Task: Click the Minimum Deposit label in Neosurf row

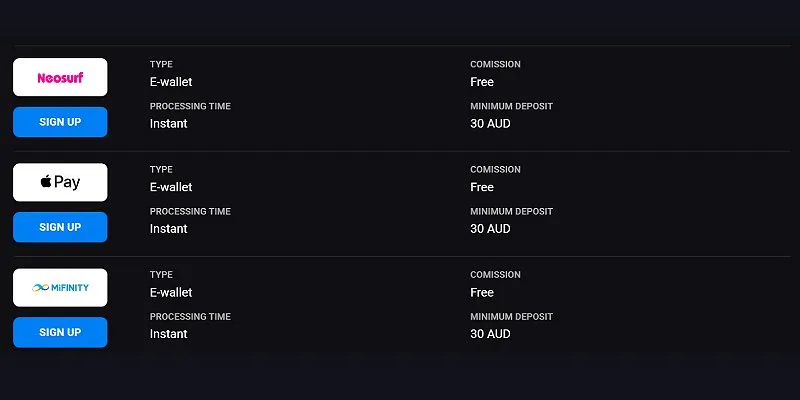Action: tap(512, 106)
